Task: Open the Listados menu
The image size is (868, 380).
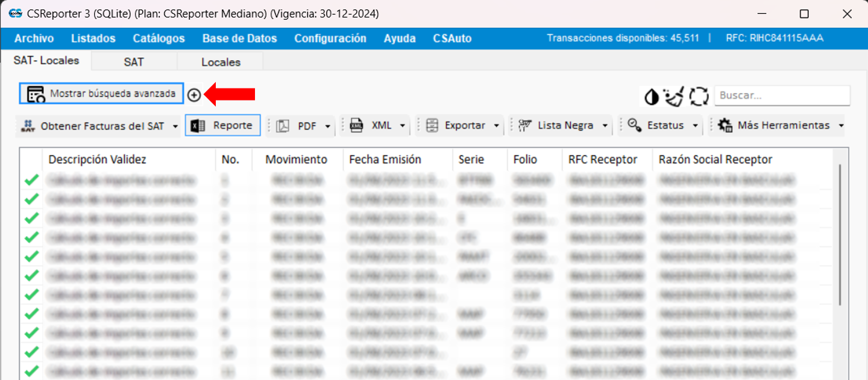Action: tap(93, 38)
